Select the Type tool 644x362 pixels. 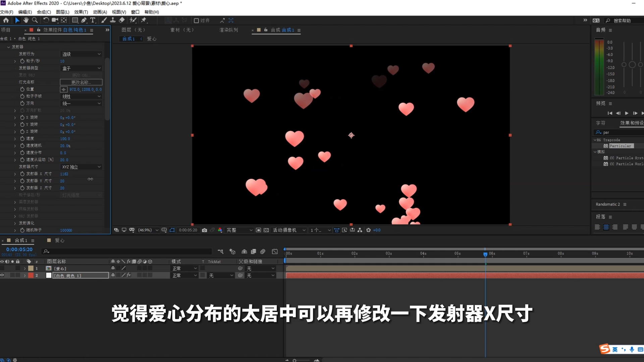click(93, 20)
